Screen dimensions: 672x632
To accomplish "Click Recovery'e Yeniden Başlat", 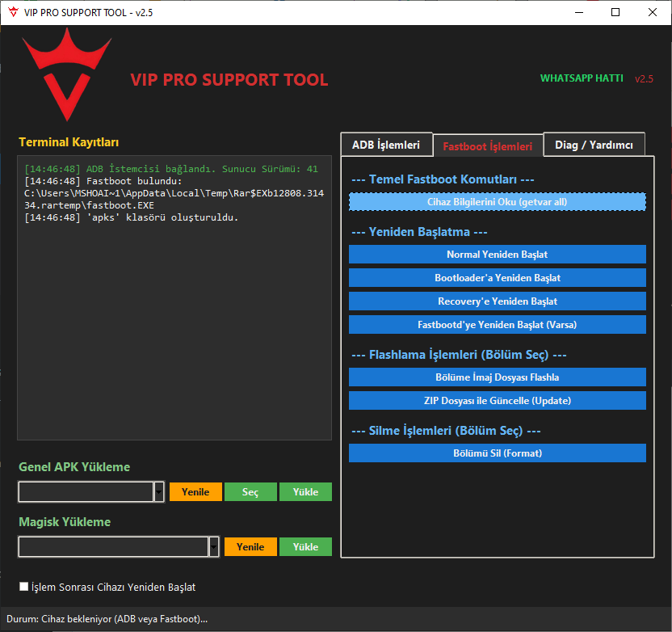I will (497, 301).
